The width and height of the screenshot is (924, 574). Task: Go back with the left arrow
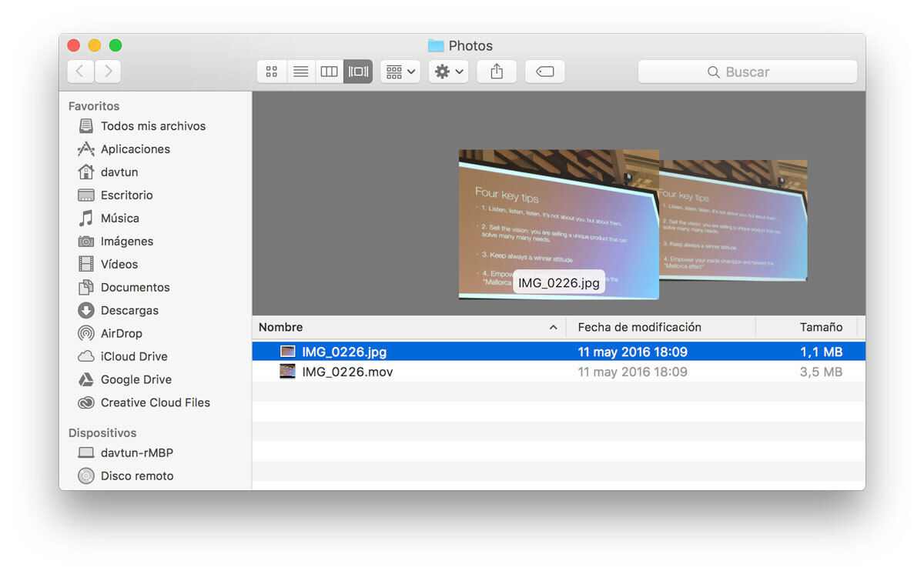click(80, 72)
